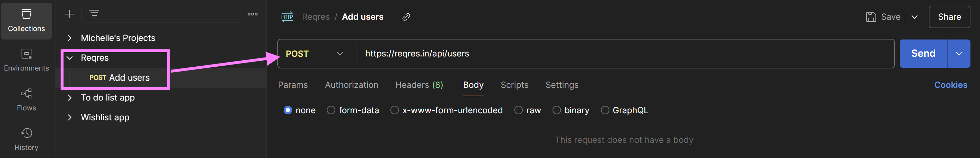
Task: Copy the request link with the chain icon
Action: [x=406, y=17]
